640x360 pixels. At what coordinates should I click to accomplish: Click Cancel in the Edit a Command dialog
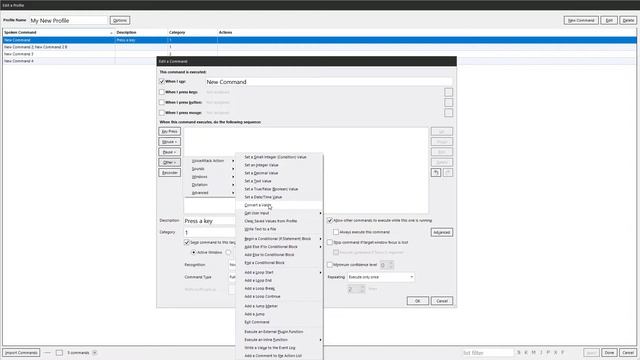click(x=442, y=301)
